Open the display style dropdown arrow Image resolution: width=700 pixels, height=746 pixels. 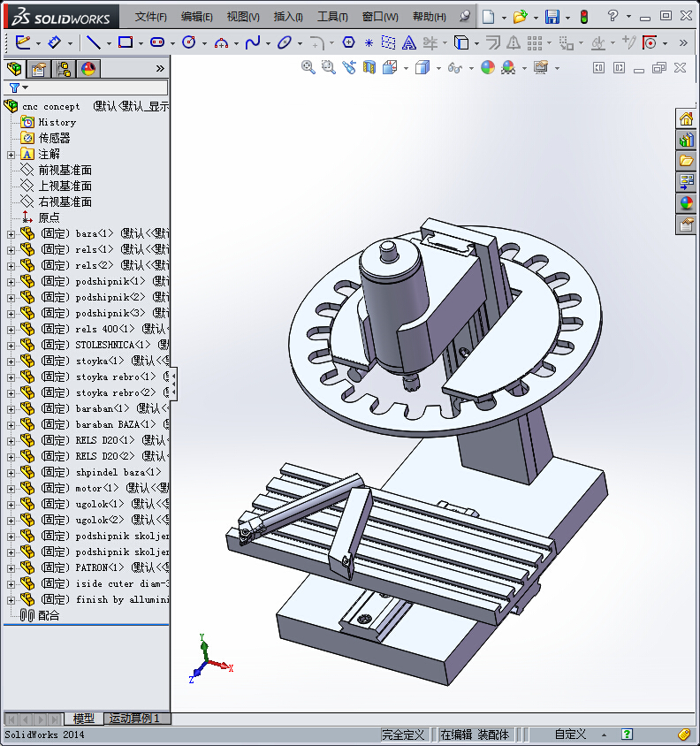[438, 69]
